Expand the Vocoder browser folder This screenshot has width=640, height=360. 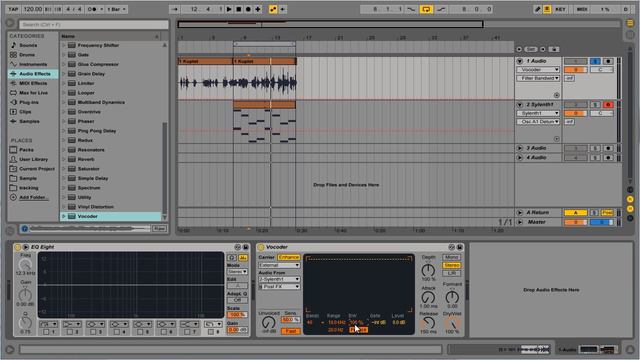click(x=64, y=216)
